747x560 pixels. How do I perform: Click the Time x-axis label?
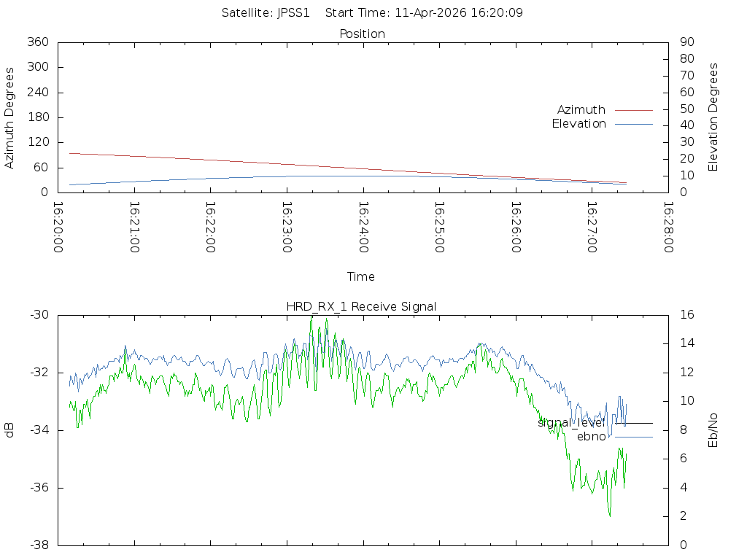[361, 277]
